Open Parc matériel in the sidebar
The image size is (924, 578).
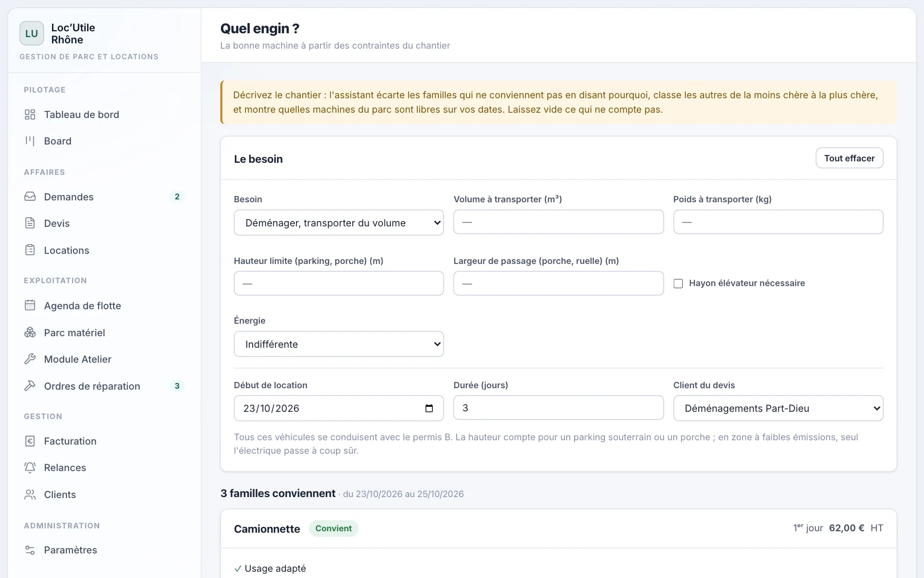point(104,332)
